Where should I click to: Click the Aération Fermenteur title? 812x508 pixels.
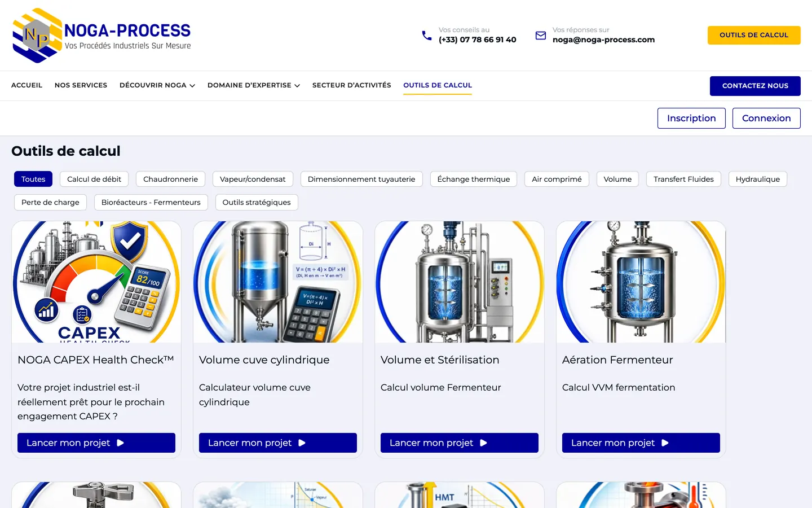coord(617,360)
